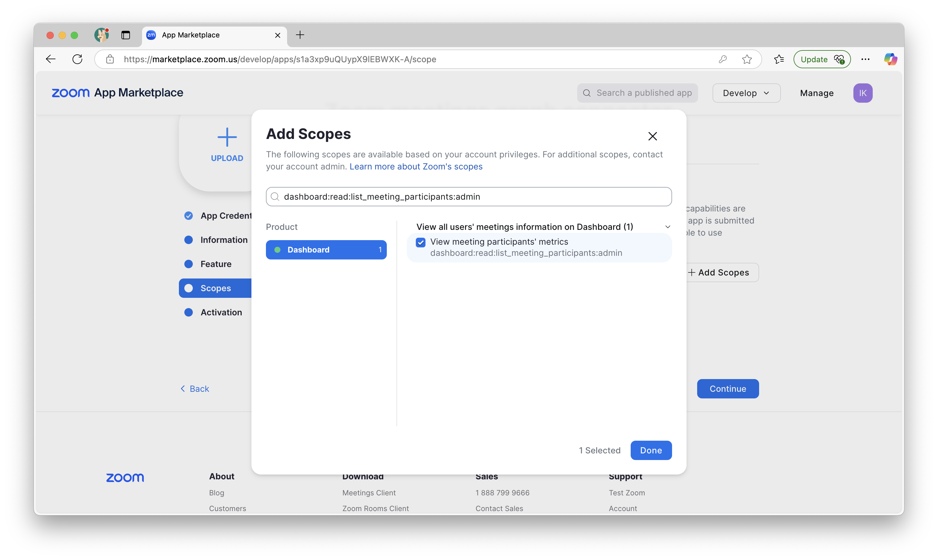Open the footer Customers link
938x560 pixels.
[227, 508]
